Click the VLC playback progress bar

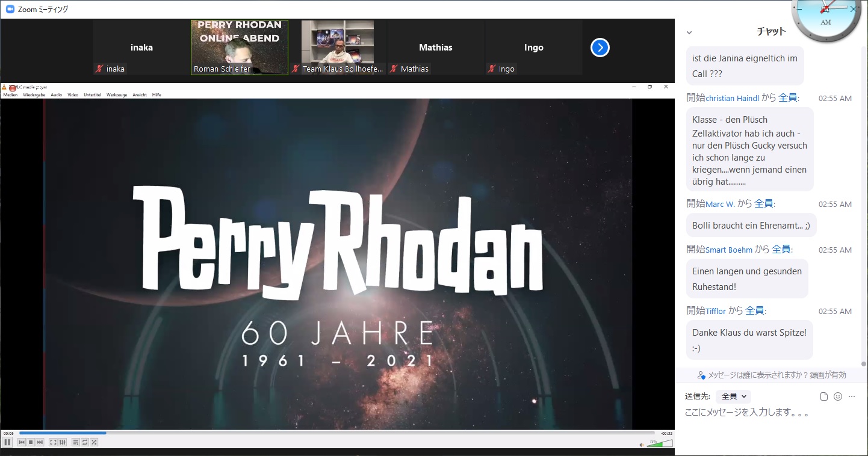click(x=337, y=433)
